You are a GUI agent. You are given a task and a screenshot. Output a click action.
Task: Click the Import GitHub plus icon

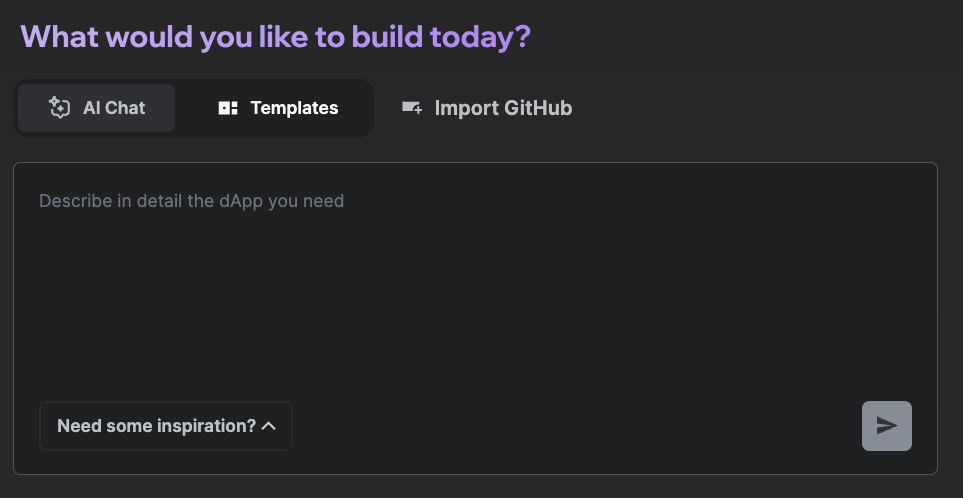click(x=412, y=108)
